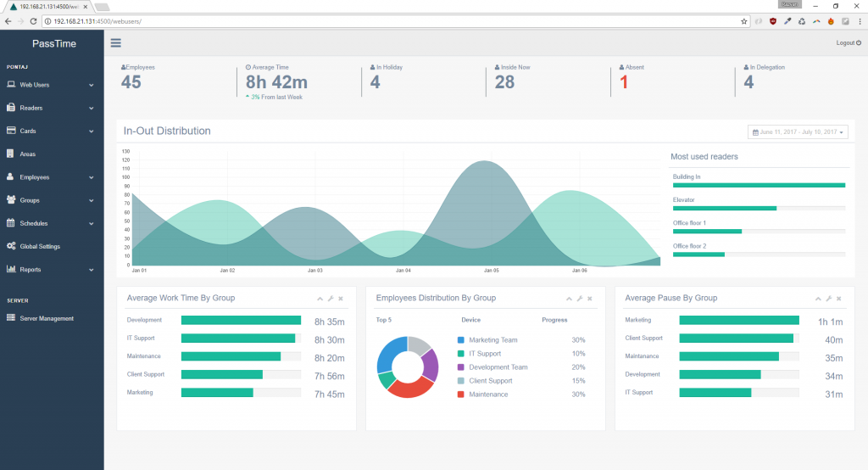Click wrench icon on Average Pause By Group panel
This screenshot has height=470, width=868.
click(x=829, y=299)
